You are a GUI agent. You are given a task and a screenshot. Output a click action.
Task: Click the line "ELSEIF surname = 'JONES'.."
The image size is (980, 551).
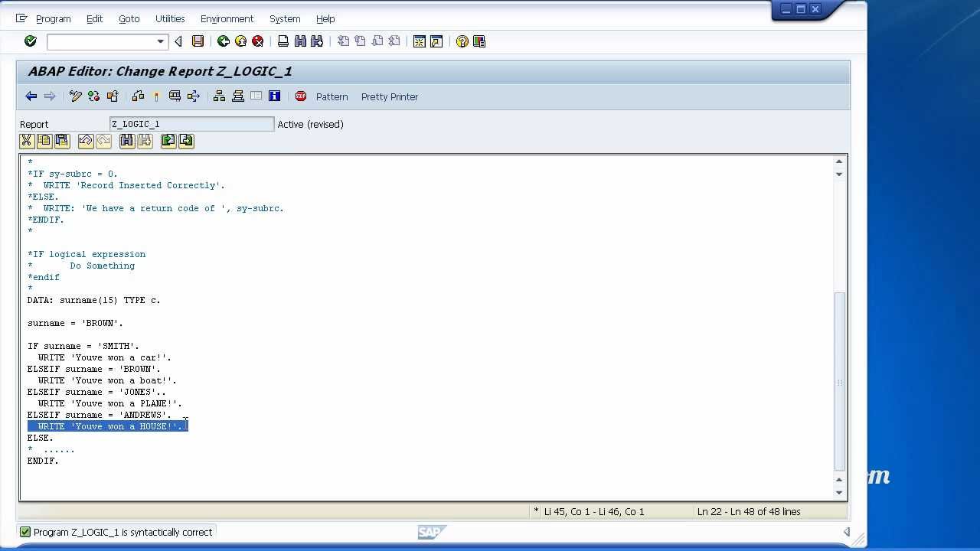[96, 392]
